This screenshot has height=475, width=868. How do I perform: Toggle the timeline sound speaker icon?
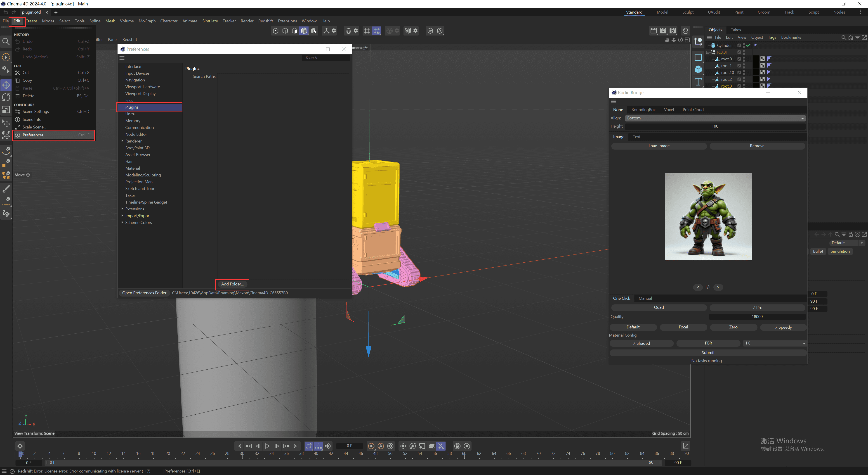328,446
